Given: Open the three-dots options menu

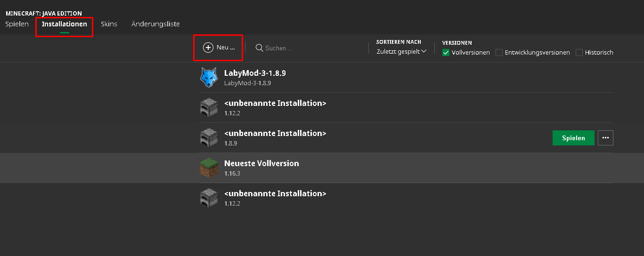Looking at the screenshot, I should tap(605, 138).
